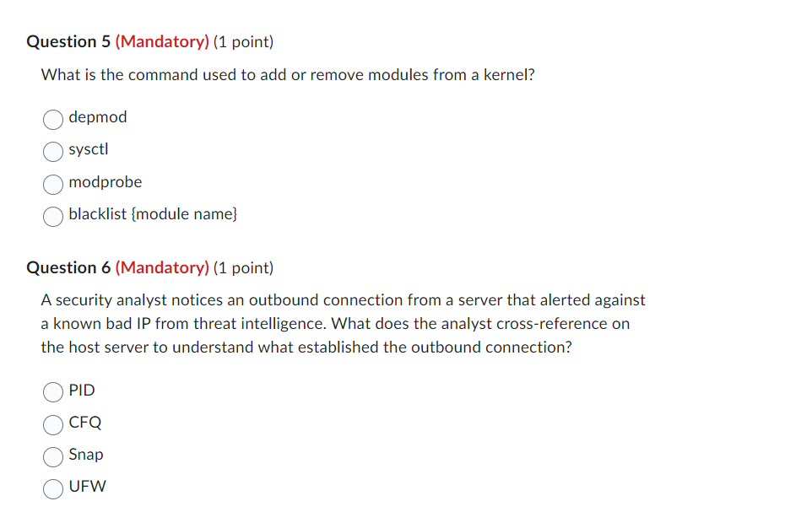Choose modprobe as the Question 5 answer
Viewport: 812px width, 512px height.
click(52, 184)
